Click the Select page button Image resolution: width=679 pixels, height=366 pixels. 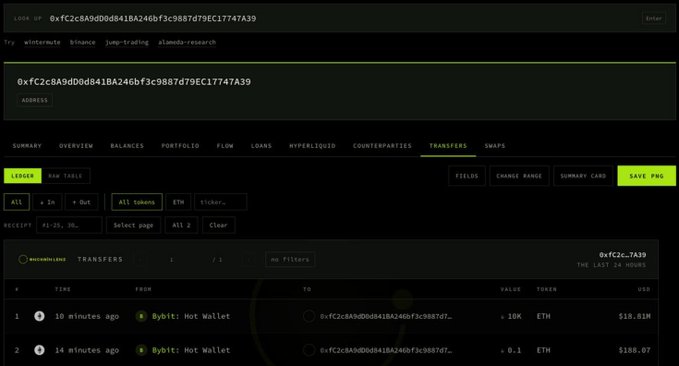click(x=133, y=225)
